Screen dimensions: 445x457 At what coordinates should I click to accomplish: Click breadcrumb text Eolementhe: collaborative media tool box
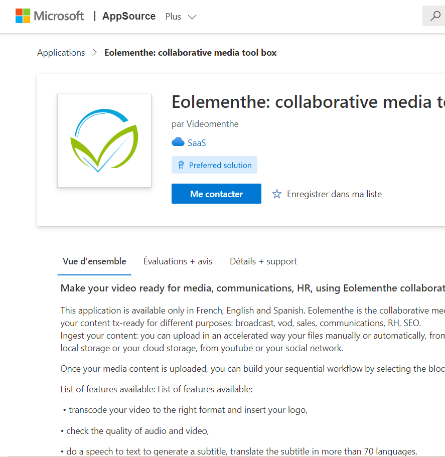point(190,53)
